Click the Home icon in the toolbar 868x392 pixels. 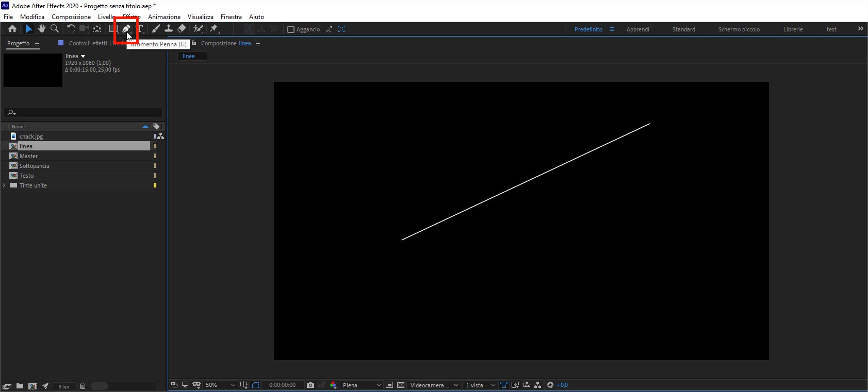12,29
